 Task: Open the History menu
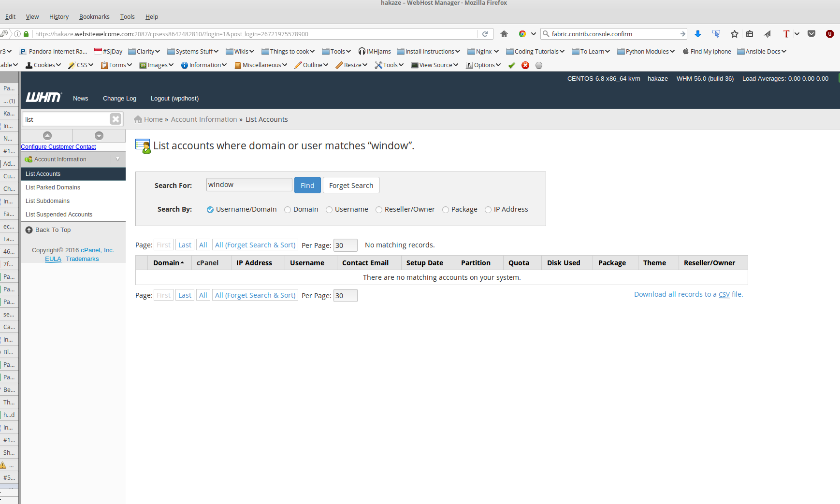pyautogui.click(x=59, y=16)
